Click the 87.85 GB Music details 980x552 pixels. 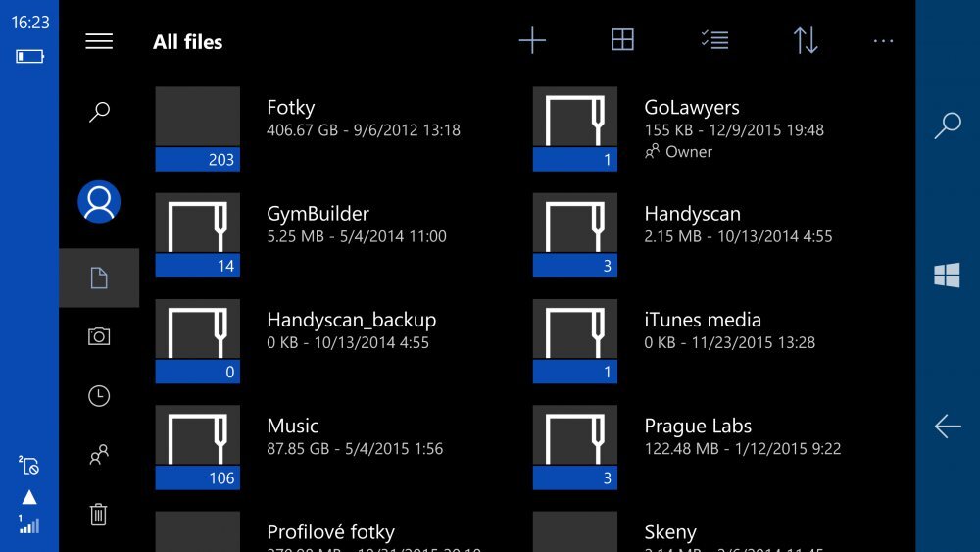click(x=355, y=449)
